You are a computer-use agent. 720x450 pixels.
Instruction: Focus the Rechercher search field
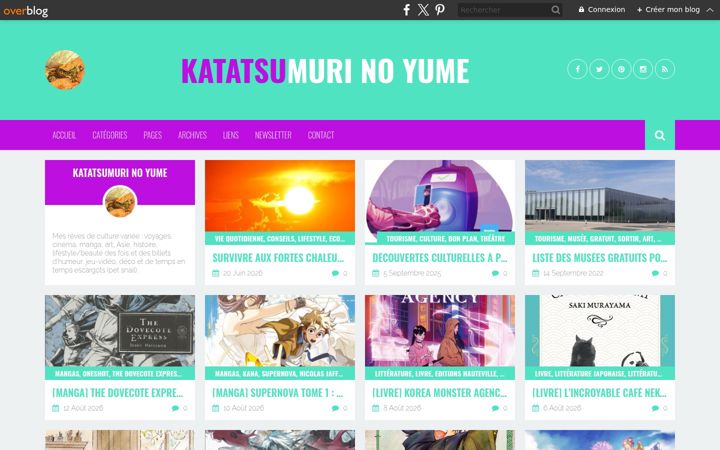(x=504, y=10)
